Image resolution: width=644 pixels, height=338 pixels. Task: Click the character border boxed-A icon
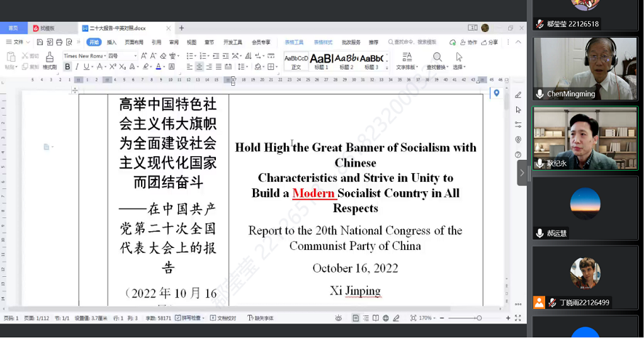click(x=172, y=67)
